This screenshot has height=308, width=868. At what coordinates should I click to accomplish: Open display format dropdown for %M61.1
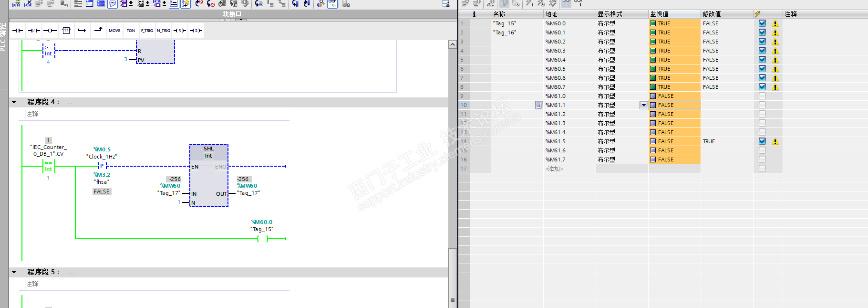643,105
